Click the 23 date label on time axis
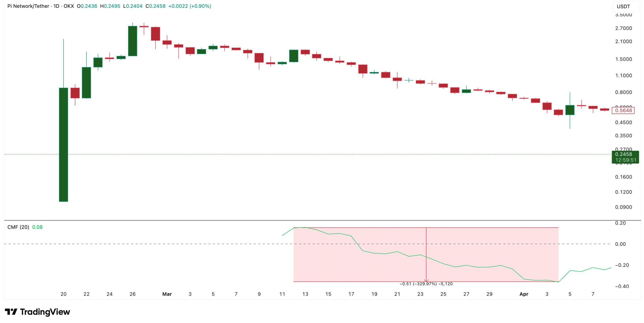 (x=420, y=294)
